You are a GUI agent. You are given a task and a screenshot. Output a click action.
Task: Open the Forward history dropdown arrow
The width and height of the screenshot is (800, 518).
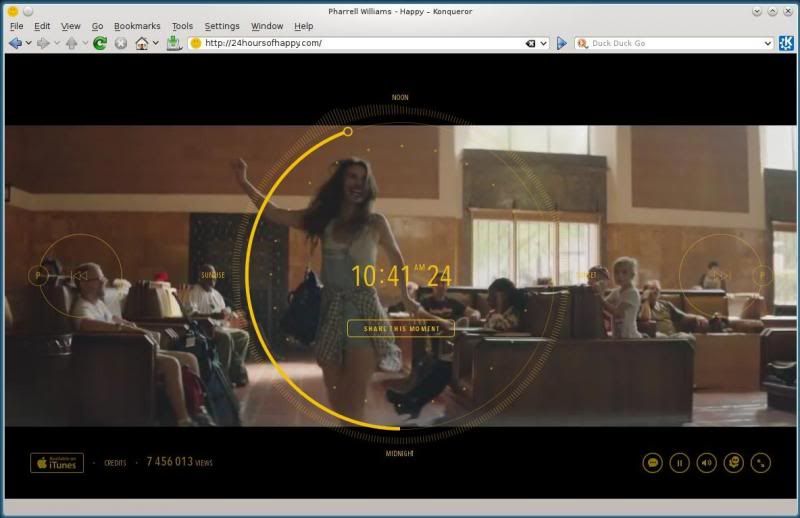[57, 43]
